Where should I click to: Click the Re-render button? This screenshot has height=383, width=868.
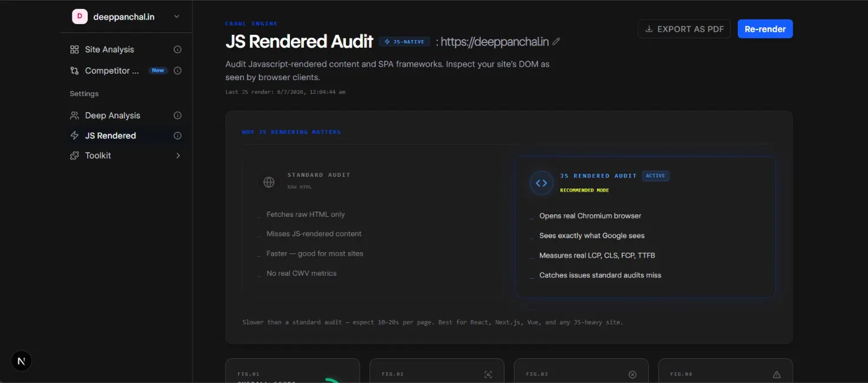coord(765,29)
